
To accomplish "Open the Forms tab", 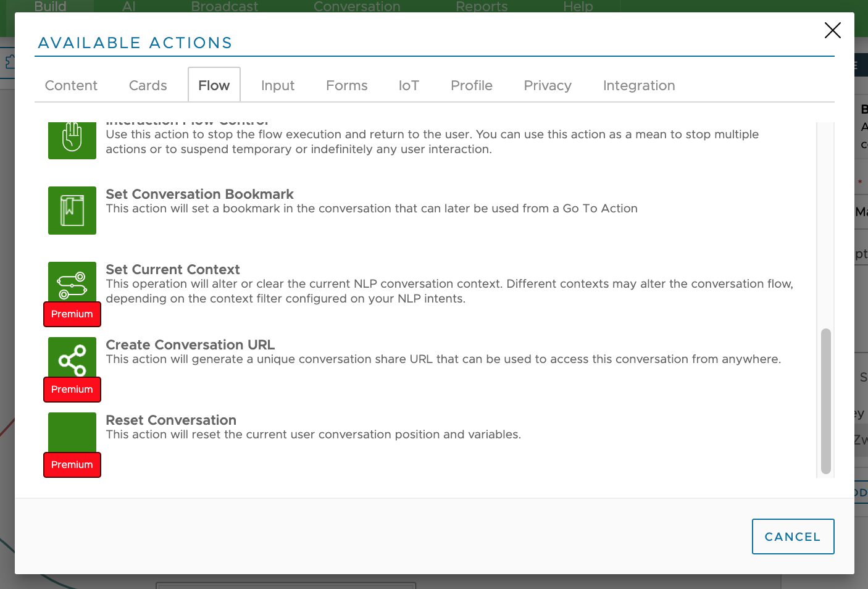I will click(x=347, y=85).
